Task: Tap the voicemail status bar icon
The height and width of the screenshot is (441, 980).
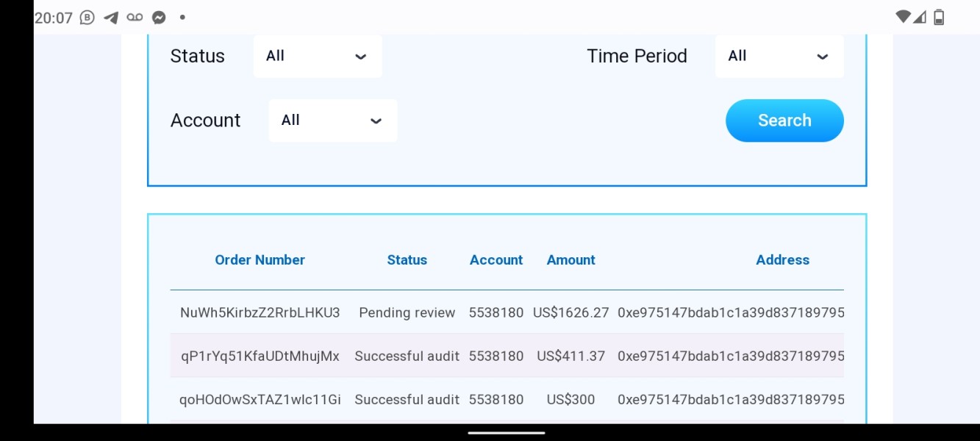Action: pos(135,18)
